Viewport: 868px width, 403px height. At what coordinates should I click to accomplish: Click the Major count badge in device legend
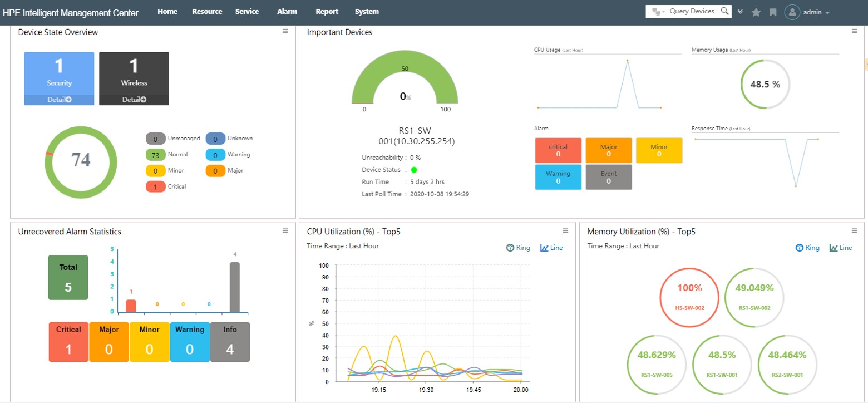tap(215, 171)
